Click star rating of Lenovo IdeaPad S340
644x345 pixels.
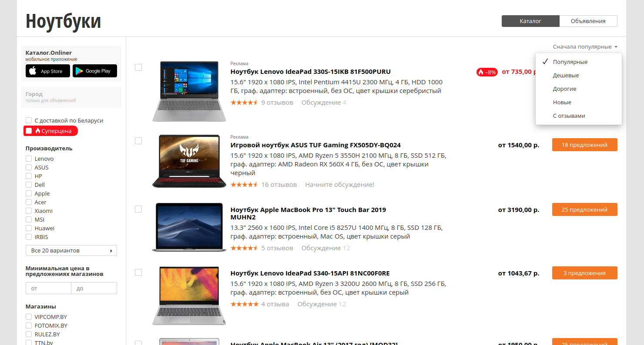coord(244,304)
